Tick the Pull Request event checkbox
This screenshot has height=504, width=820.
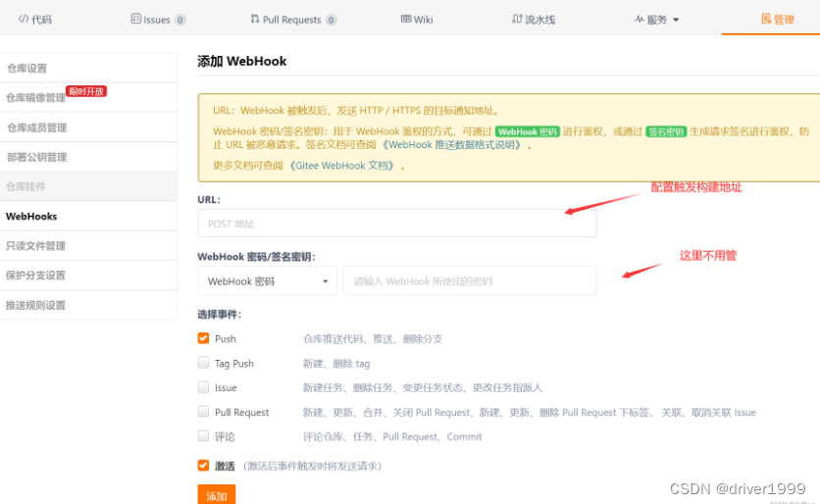[x=203, y=412]
